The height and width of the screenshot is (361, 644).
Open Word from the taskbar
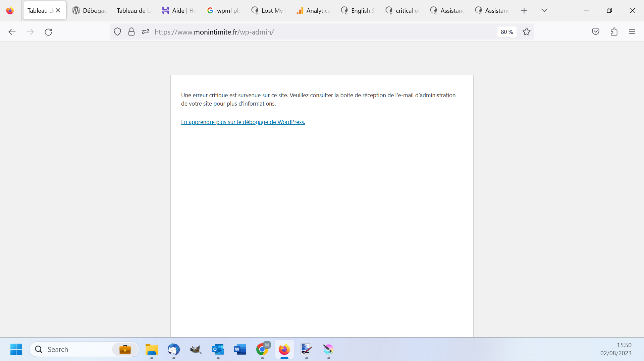click(x=240, y=349)
